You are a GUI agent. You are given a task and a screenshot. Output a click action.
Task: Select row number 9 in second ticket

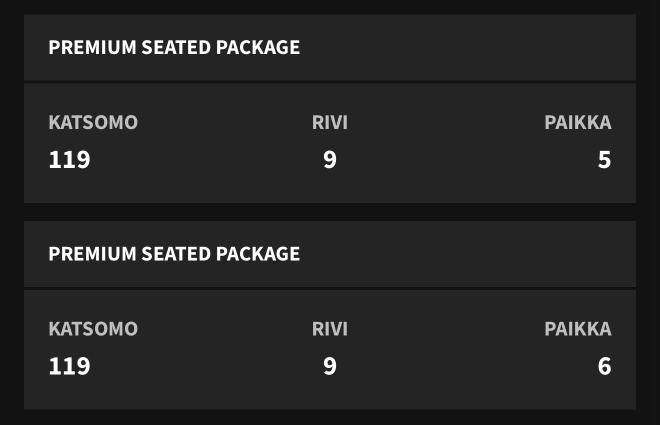tap(330, 366)
